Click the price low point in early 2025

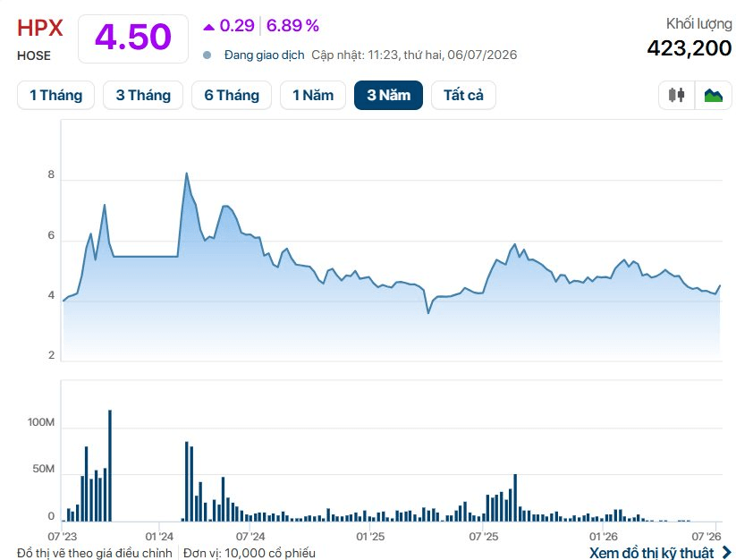(428, 312)
